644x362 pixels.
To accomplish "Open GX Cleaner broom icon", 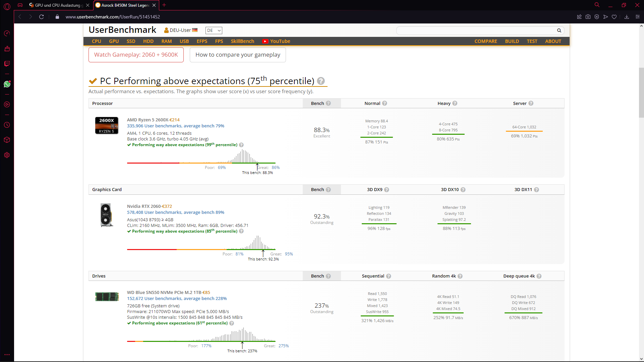I will tap(7, 49).
